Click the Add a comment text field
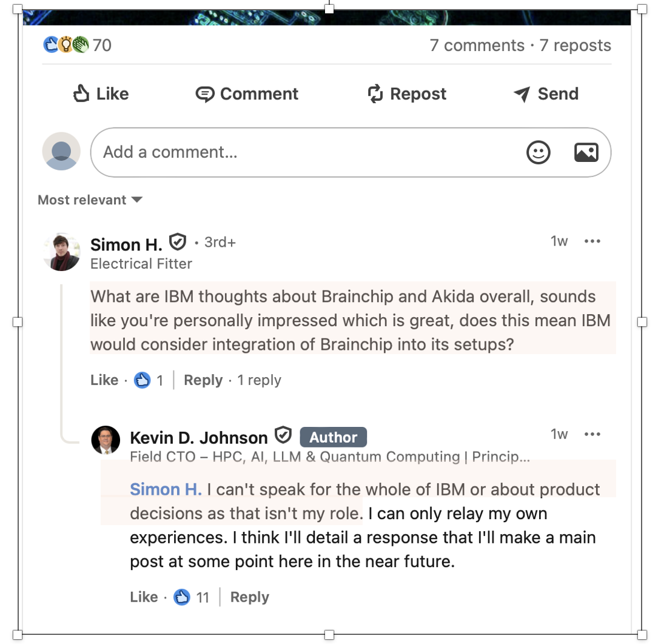This screenshot has height=644, width=661. pyautogui.click(x=303, y=152)
